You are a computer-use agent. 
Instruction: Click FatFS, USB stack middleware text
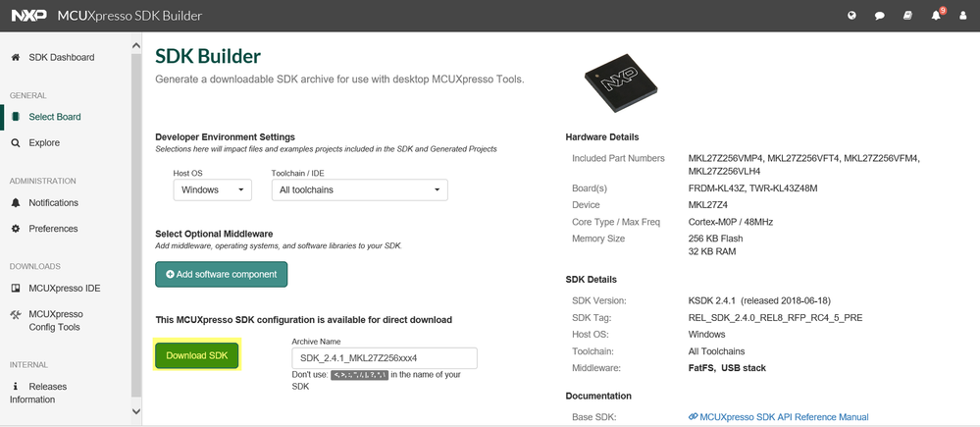tap(727, 367)
